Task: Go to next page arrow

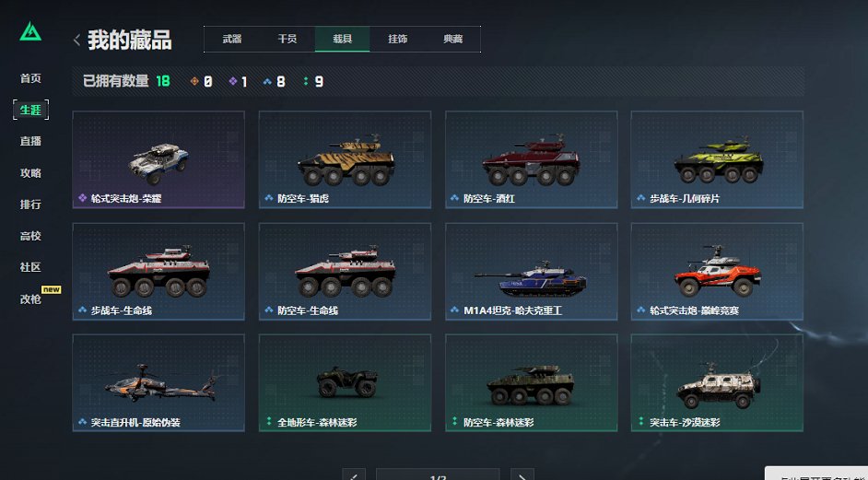Action: [522, 475]
